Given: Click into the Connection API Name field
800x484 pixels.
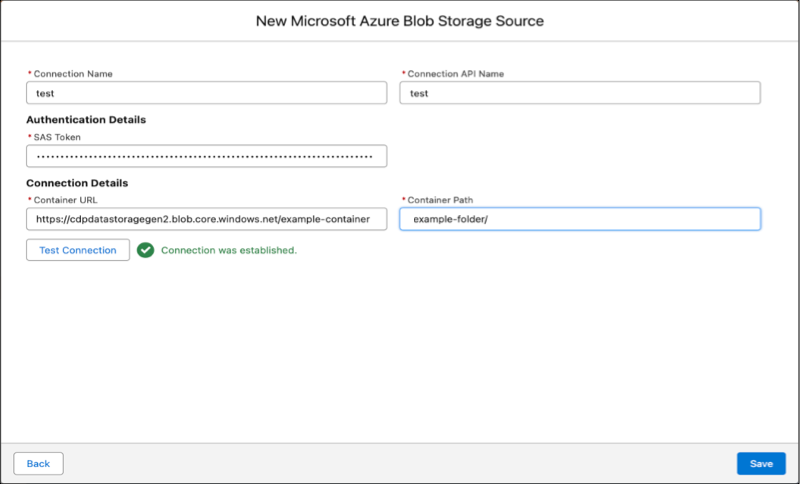Looking at the screenshot, I should [x=580, y=93].
